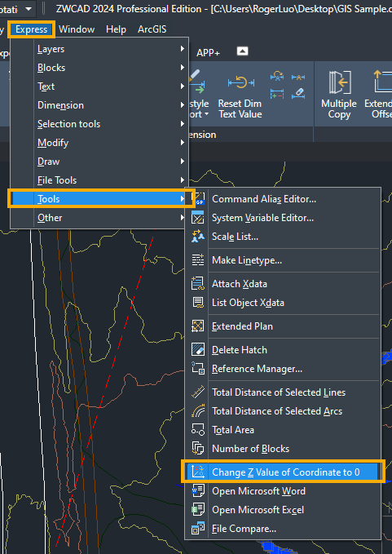Choose Attach Xdata entry
The height and width of the screenshot is (554, 392).
(283, 284)
